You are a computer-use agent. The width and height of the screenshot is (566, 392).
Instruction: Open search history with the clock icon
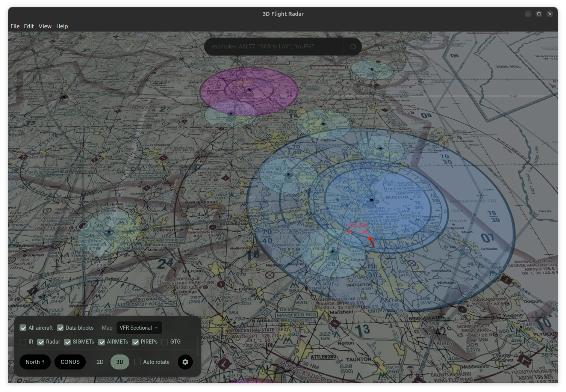click(353, 46)
